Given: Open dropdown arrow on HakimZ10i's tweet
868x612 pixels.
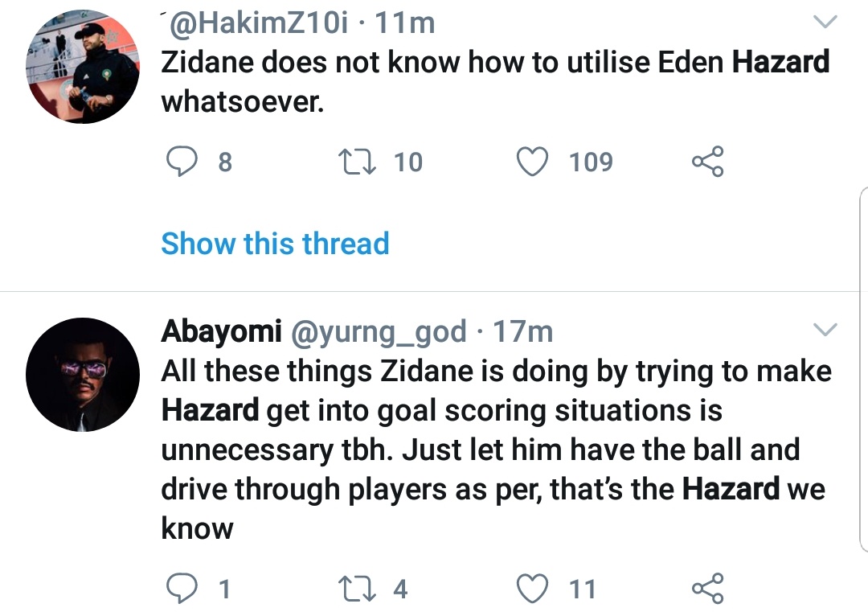Looking at the screenshot, I should click(826, 24).
